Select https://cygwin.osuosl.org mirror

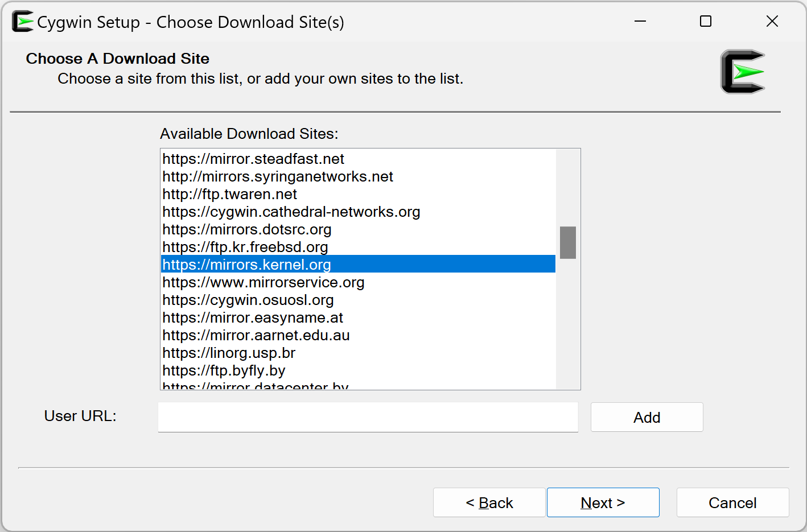pyautogui.click(x=358, y=300)
